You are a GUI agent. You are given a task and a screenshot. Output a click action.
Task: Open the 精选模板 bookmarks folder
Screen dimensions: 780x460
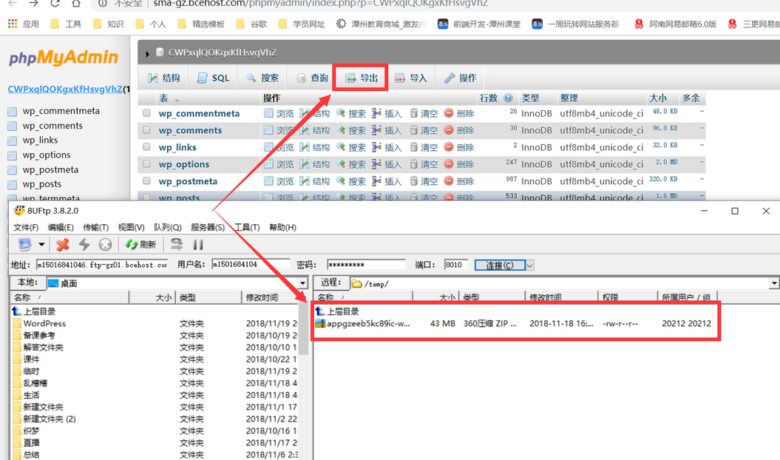tap(201, 24)
